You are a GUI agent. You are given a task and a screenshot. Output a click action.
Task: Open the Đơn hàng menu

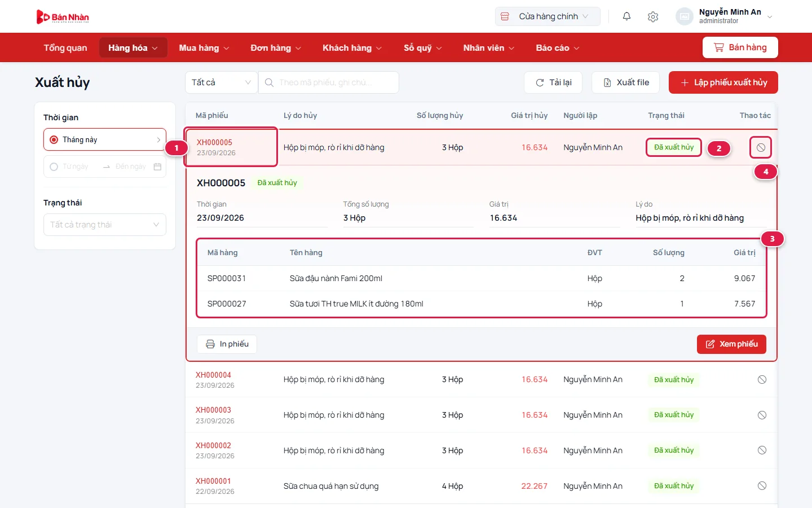(x=276, y=48)
